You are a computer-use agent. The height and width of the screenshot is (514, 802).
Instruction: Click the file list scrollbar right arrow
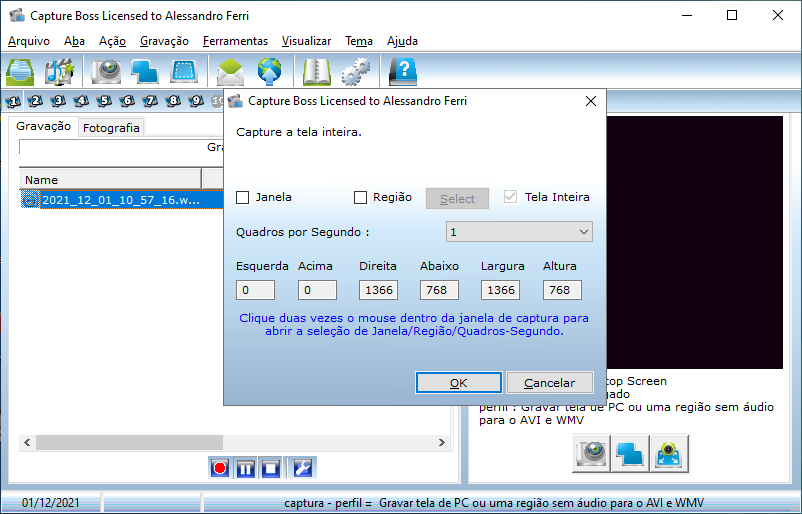coord(442,442)
